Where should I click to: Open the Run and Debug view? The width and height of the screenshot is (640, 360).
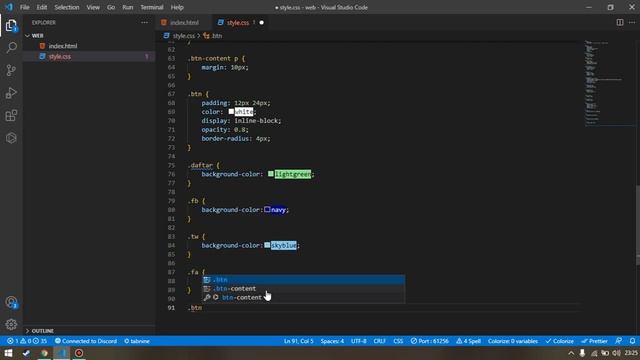[11, 93]
